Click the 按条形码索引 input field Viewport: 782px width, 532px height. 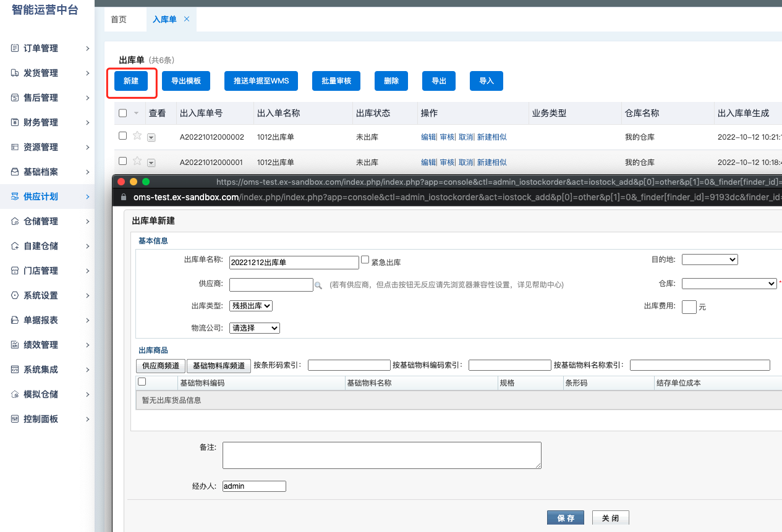tap(349, 365)
